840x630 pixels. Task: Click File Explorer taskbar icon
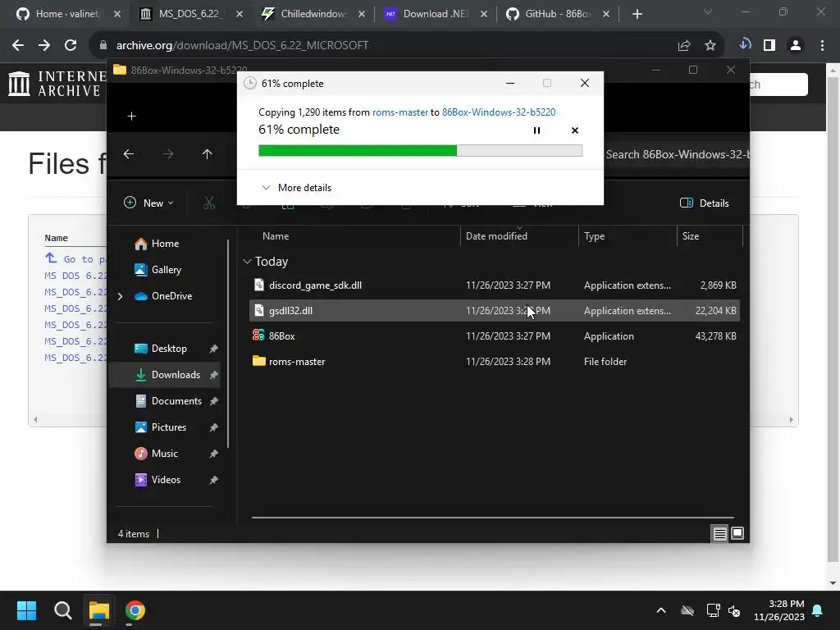(98, 610)
